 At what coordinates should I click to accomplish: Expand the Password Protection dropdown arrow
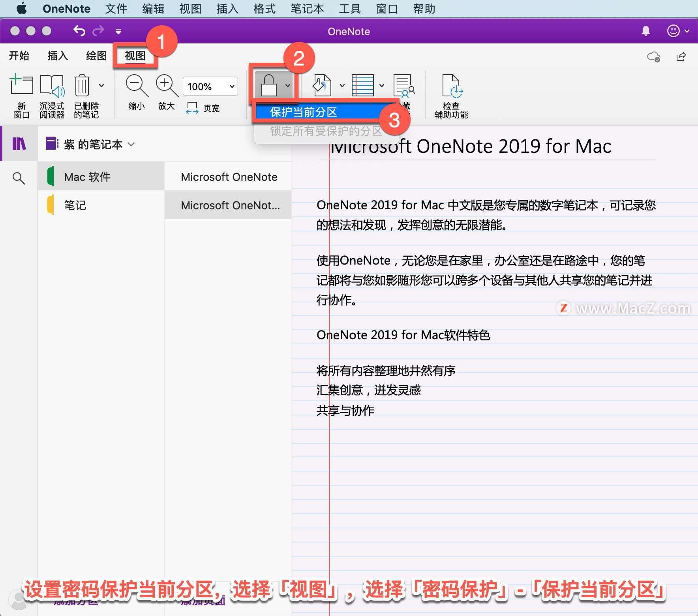tap(288, 85)
